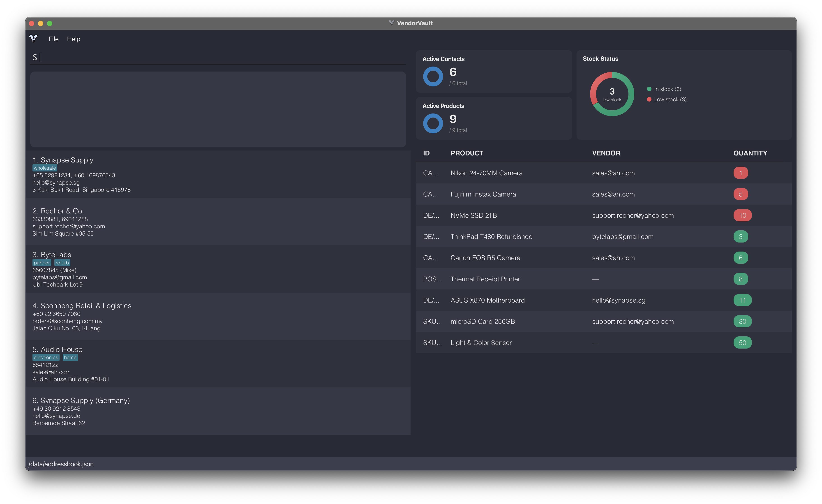Click the refurb tag on ByteLabs
The width and height of the screenshot is (822, 504).
(x=62, y=263)
